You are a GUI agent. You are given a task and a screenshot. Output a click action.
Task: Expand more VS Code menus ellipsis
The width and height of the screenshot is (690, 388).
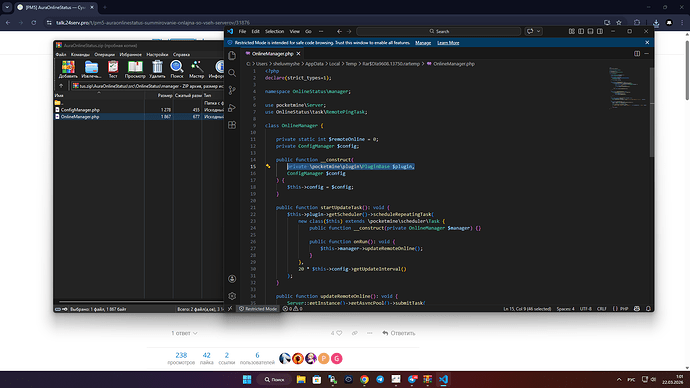[321, 31]
